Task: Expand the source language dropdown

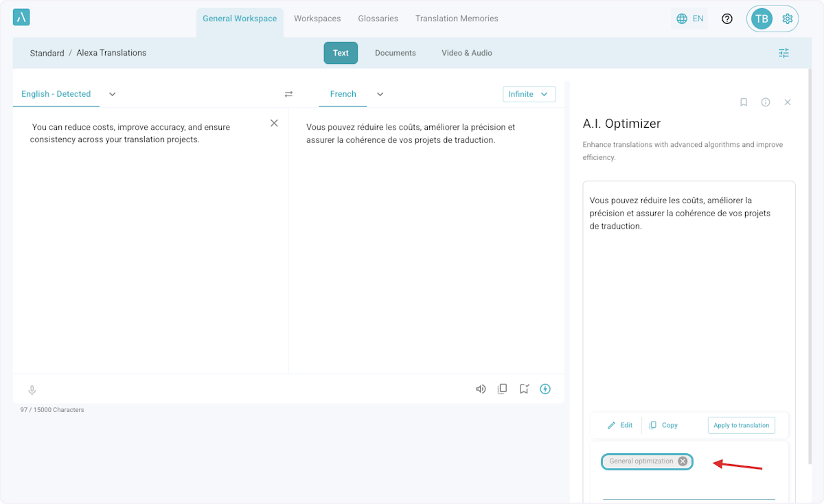Action: (x=113, y=94)
